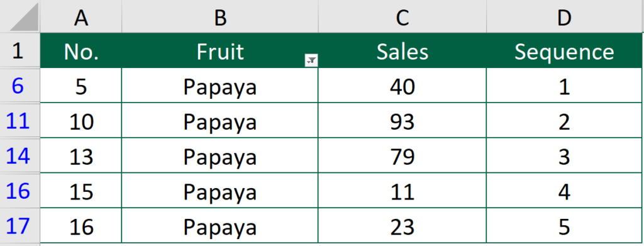Select column B header
The width and height of the screenshot is (644, 246).
click(x=219, y=16)
